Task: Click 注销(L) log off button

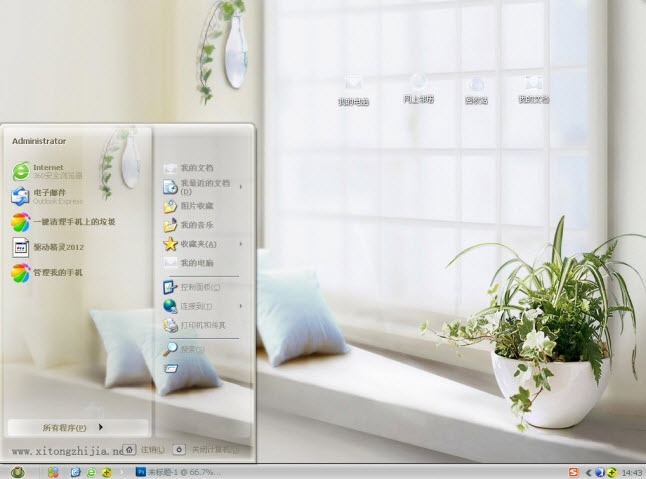Action: click(x=144, y=450)
